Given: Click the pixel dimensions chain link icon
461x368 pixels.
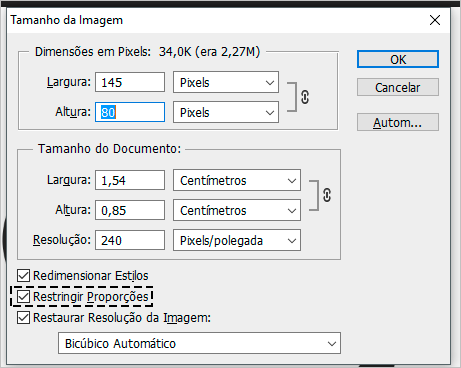Looking at the screenshot, I should (305, 97).
